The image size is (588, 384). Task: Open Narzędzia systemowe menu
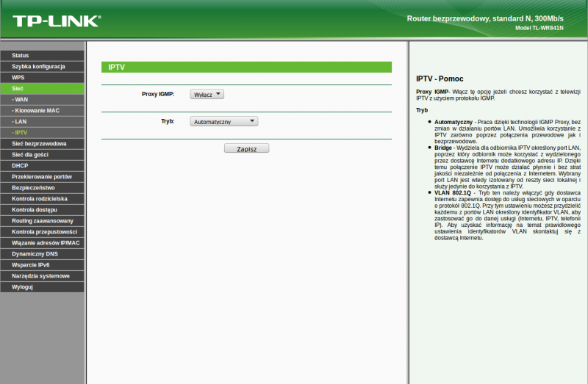43,276
